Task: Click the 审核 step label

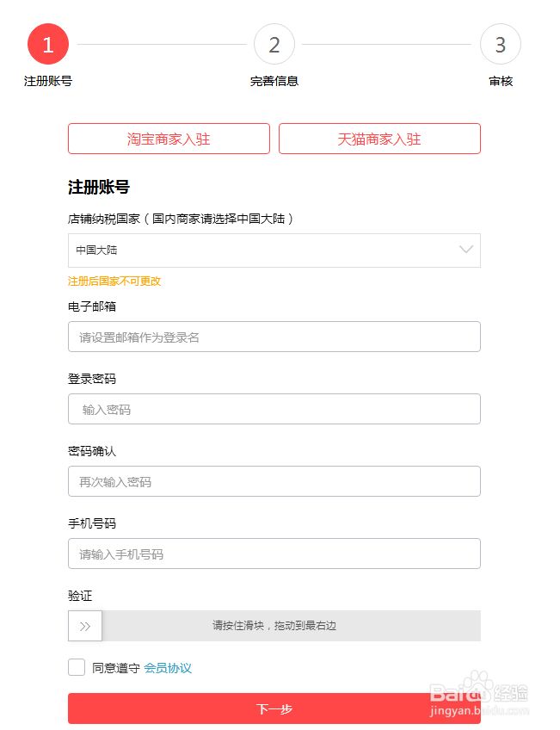Action: (501, 82)
